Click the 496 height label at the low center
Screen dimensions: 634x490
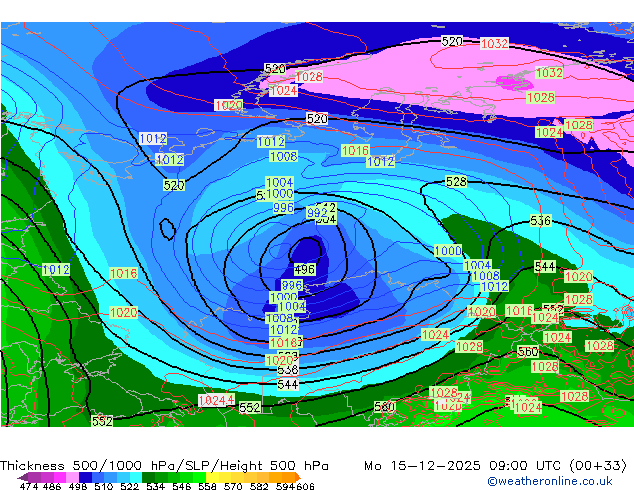(x=304, y=269)
